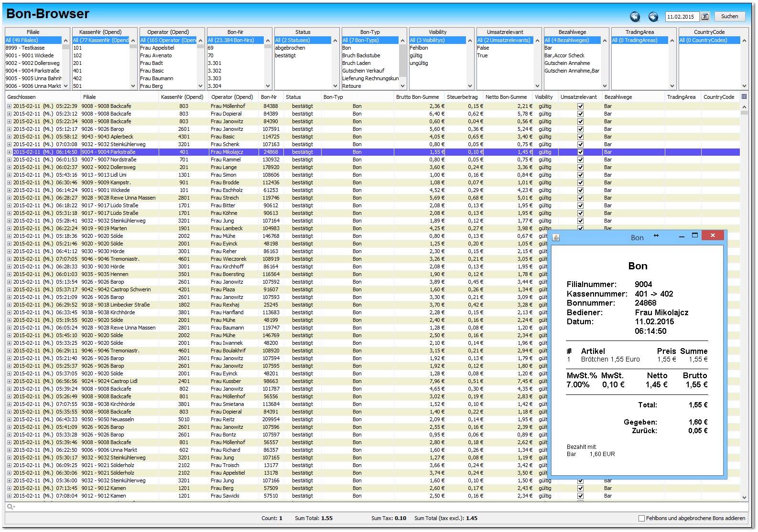The width and height of the screenshot is (758, 532).
Task: Maximize the Bon receipt window
Action: click(x=695, y=235)
